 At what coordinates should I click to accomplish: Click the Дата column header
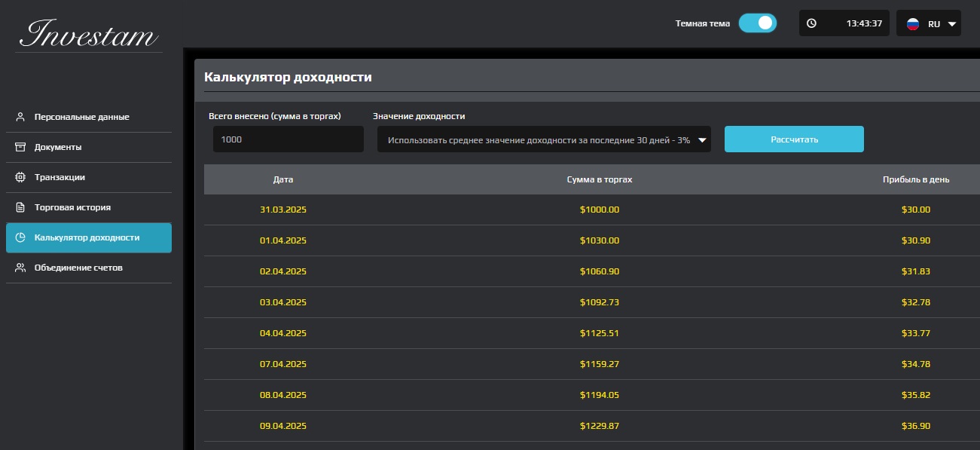(x=282, y=179)
